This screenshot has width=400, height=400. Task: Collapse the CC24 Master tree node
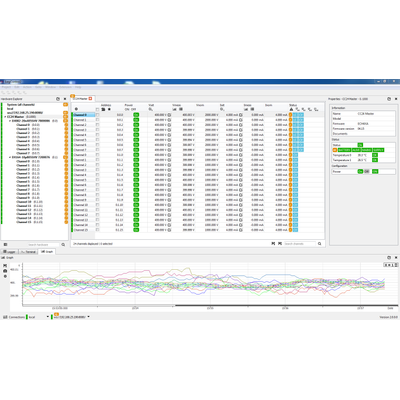[x=5, y=117]
